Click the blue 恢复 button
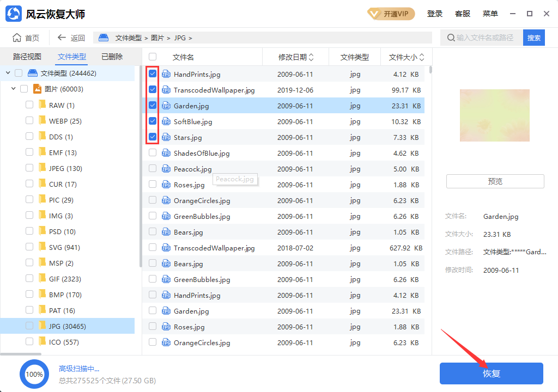 pos(491,373)
